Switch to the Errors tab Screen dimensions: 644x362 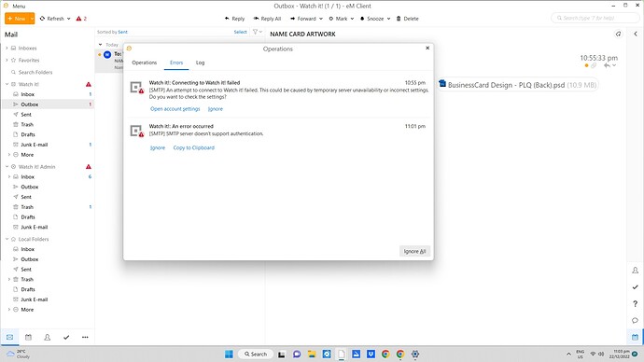coord(176,63)
